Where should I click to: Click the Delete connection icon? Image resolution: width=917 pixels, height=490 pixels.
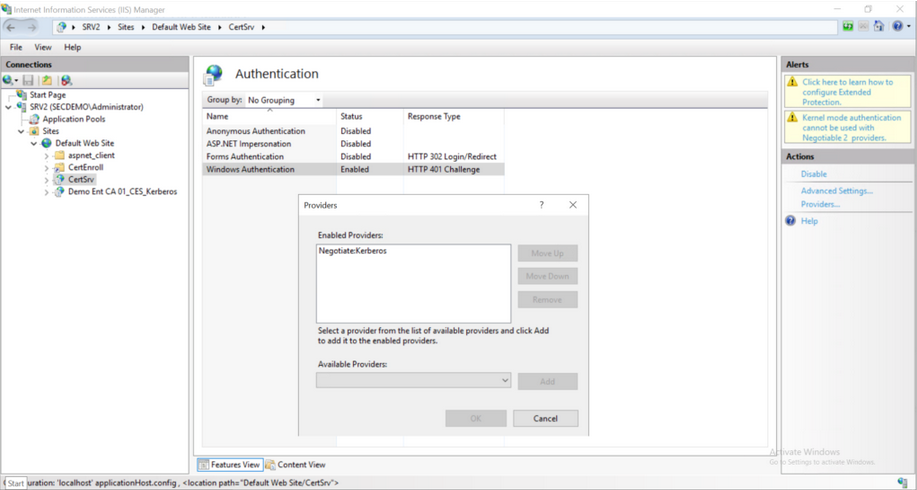66,80
